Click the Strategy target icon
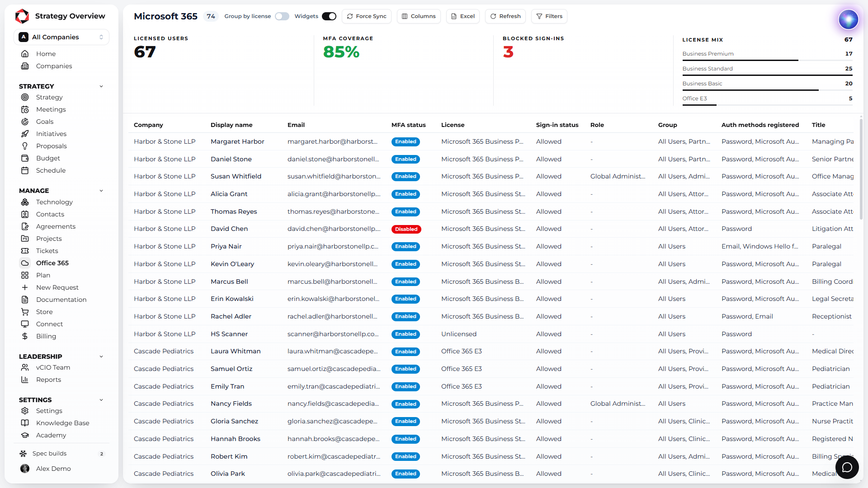The image size is (868, 488). (25, 97)
